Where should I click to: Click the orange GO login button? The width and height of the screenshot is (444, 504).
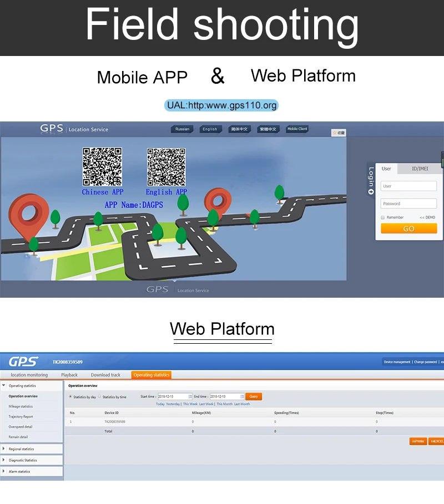pyautogui.click(x=409, y=228)
